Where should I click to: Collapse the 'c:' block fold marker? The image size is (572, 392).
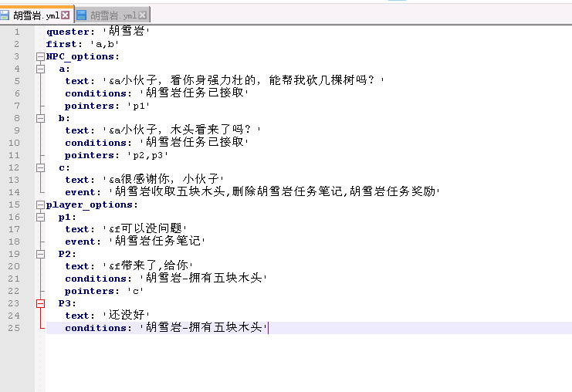pyautogui.click(x=40, y=167)
